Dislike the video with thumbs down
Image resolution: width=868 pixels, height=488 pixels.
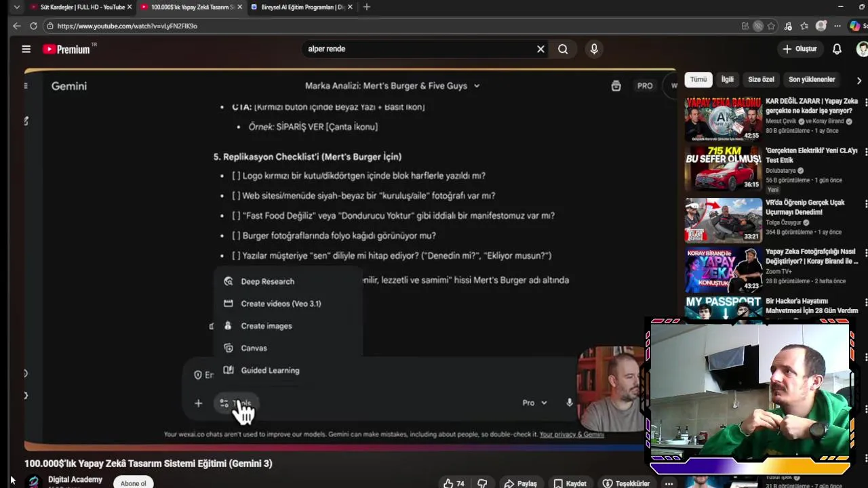pos(482,483)
